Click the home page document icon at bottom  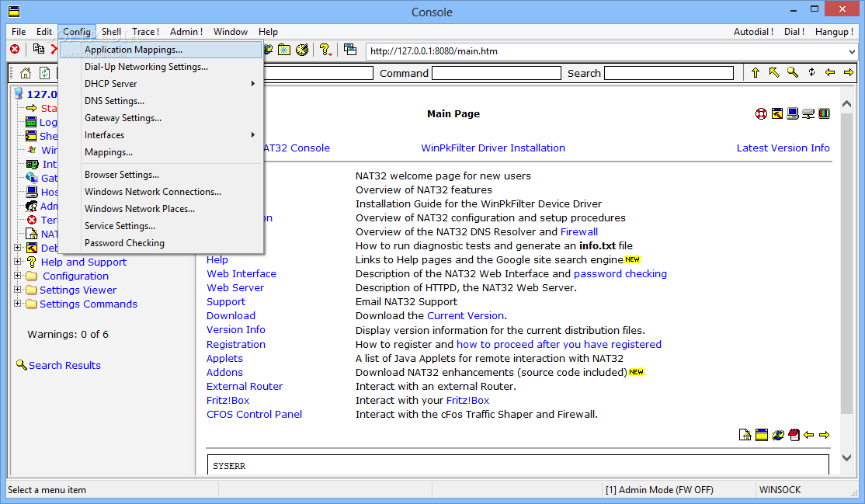point(745,435)
